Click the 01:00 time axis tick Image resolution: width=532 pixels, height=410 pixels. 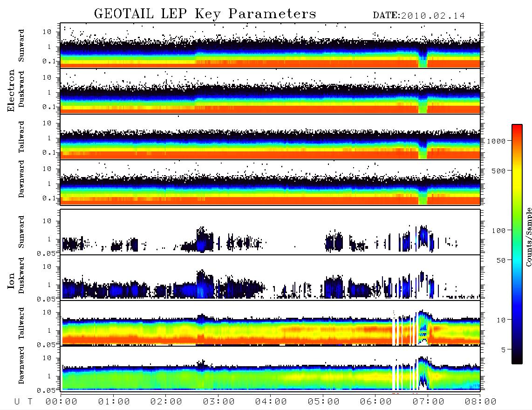click(x=114, y=402)
